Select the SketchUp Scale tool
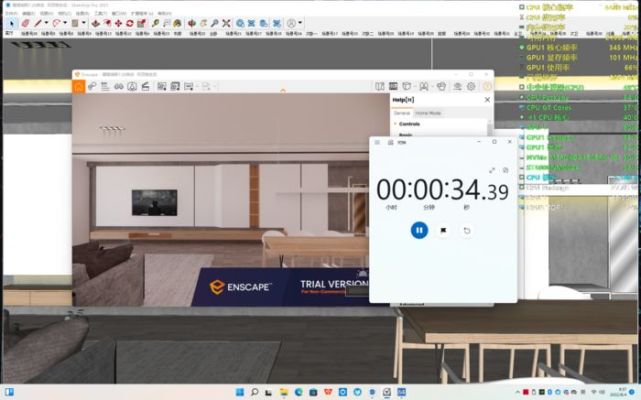 point(141,23)
